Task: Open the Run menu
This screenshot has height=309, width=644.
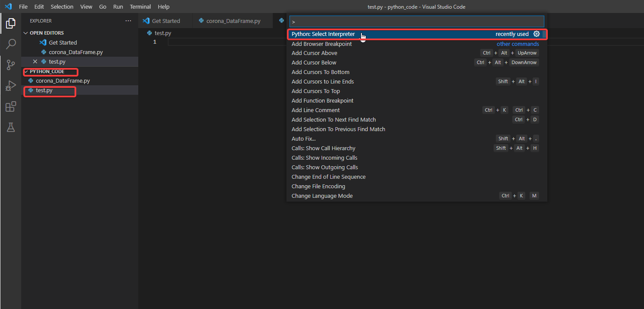Action: point(118,6)
